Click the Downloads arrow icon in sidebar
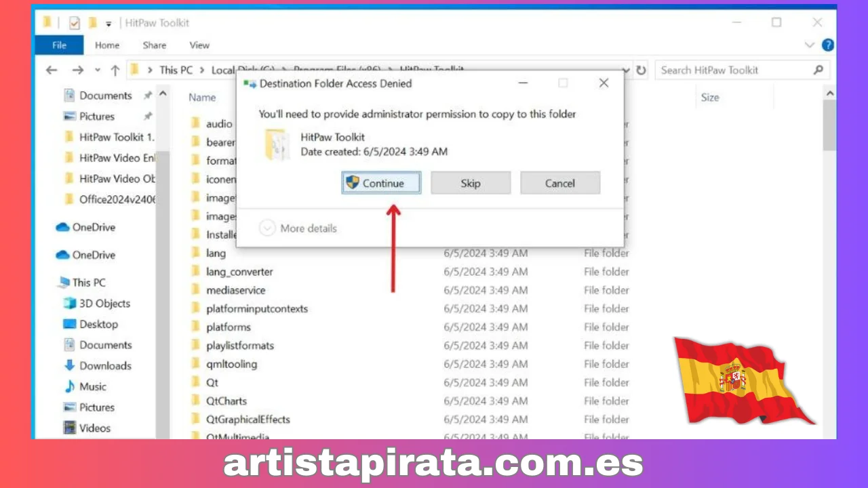868x488 pixels. pos(69,366)
